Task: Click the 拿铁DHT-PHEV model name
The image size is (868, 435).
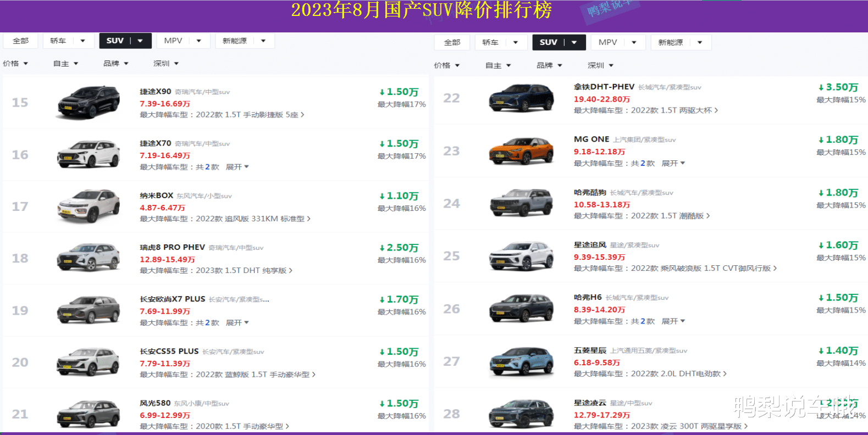Action: click(x=604, y=87)
